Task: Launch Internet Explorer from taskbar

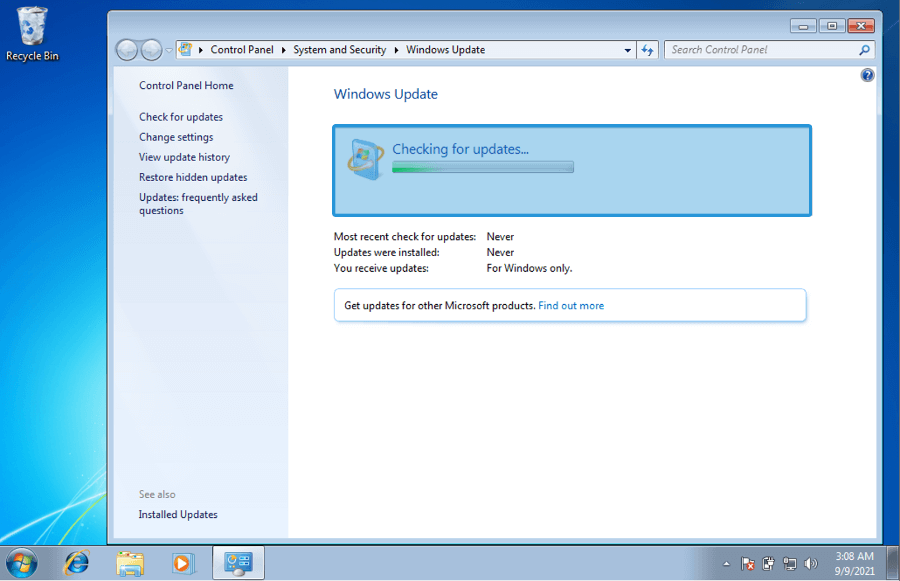Action: coord(76,563)
